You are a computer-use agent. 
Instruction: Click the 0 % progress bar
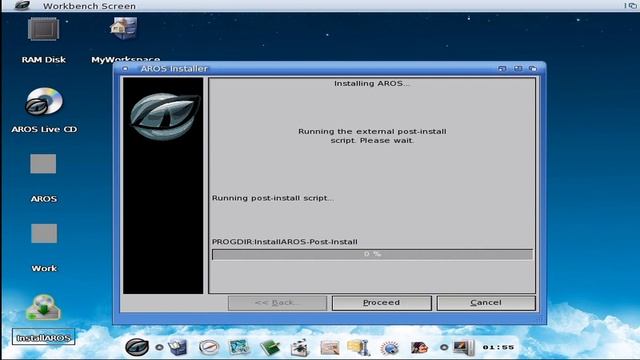point(372,254)
